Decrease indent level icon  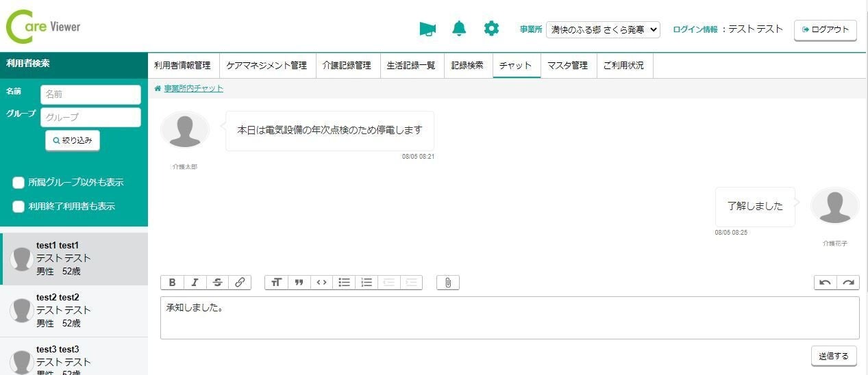(x=389, y=283)
